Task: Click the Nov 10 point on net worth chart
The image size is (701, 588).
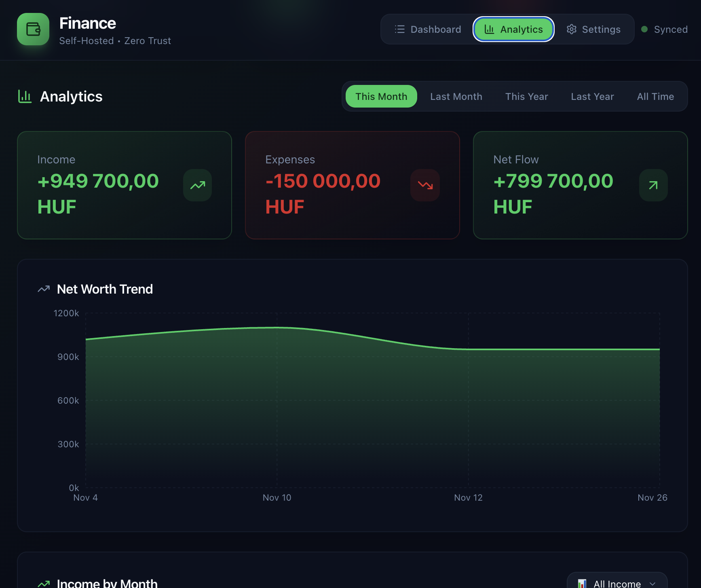Action: tap(277, 328)
